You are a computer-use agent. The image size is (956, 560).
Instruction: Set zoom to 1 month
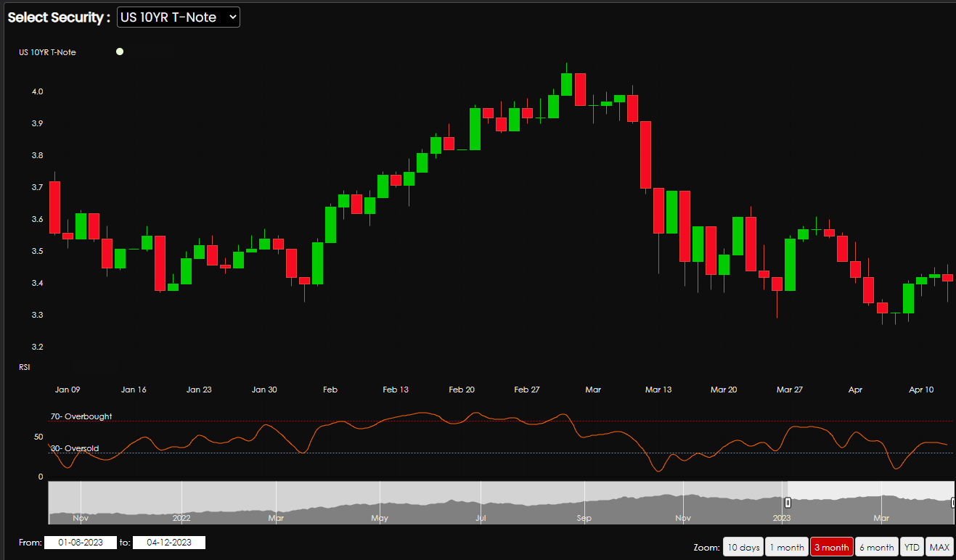(786, 547)
